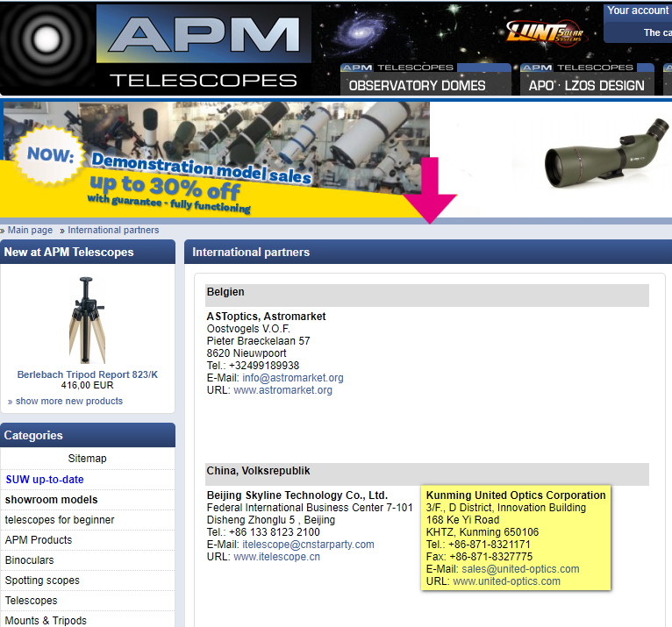Browse the Binoculars category

tap(30, 559)
